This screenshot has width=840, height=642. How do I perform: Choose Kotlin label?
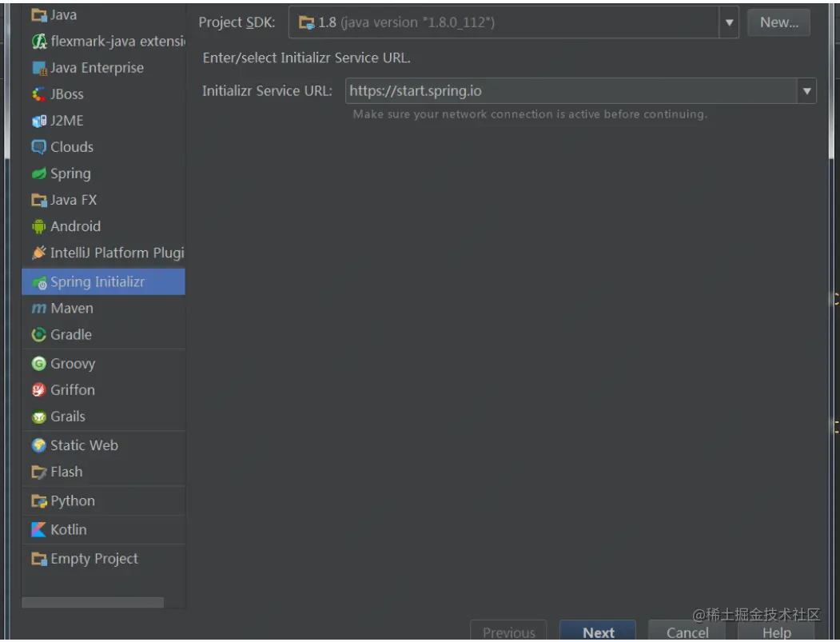pos(69,529)
